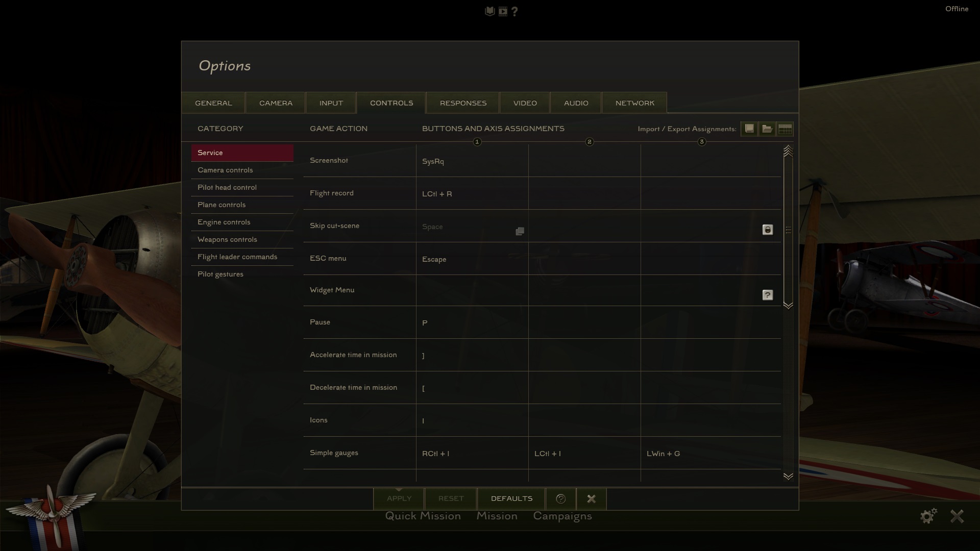Switch to the Camera tab
The height and width of the screenshot is (551, 980).
click(276, 103)
